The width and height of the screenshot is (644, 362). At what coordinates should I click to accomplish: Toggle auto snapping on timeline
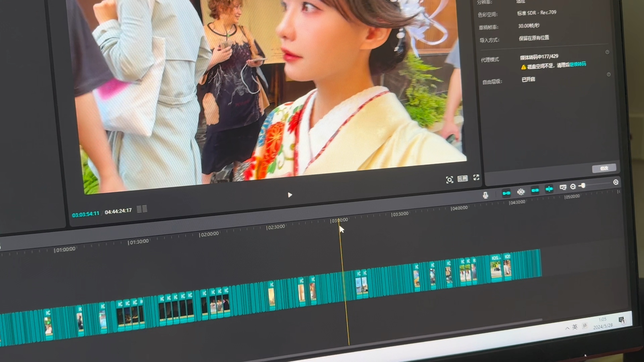tap(521, 191)
